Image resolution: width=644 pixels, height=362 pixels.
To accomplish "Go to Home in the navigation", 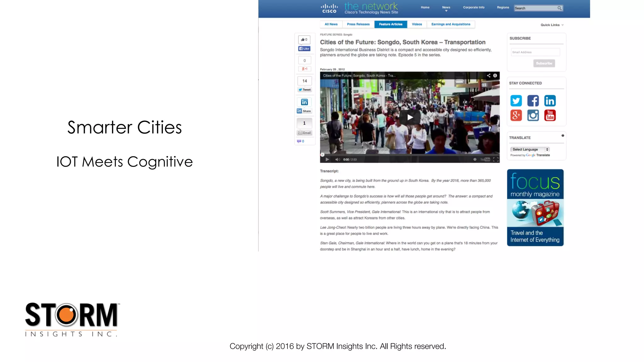I will click(425, 7).
